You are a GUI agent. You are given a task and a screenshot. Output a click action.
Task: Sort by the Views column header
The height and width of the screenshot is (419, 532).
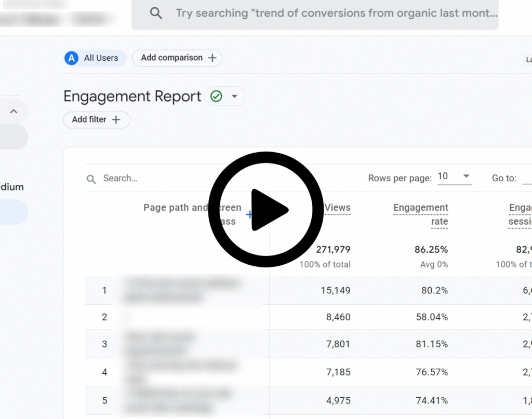(x=337, y=208)
